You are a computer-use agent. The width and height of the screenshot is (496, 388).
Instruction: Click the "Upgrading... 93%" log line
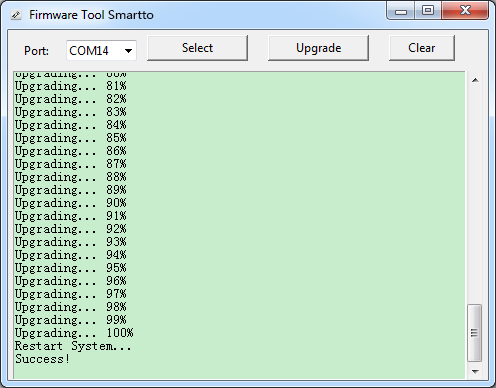click(71, 242)
